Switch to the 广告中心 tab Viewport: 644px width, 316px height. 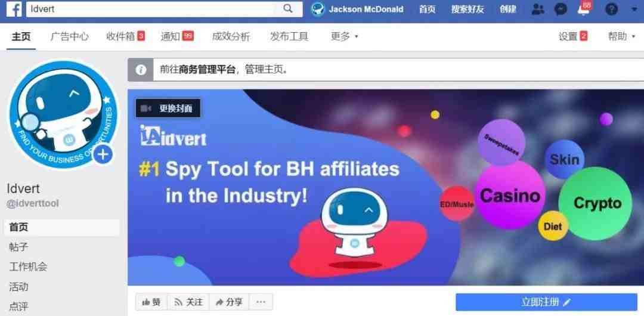(69, 36)
